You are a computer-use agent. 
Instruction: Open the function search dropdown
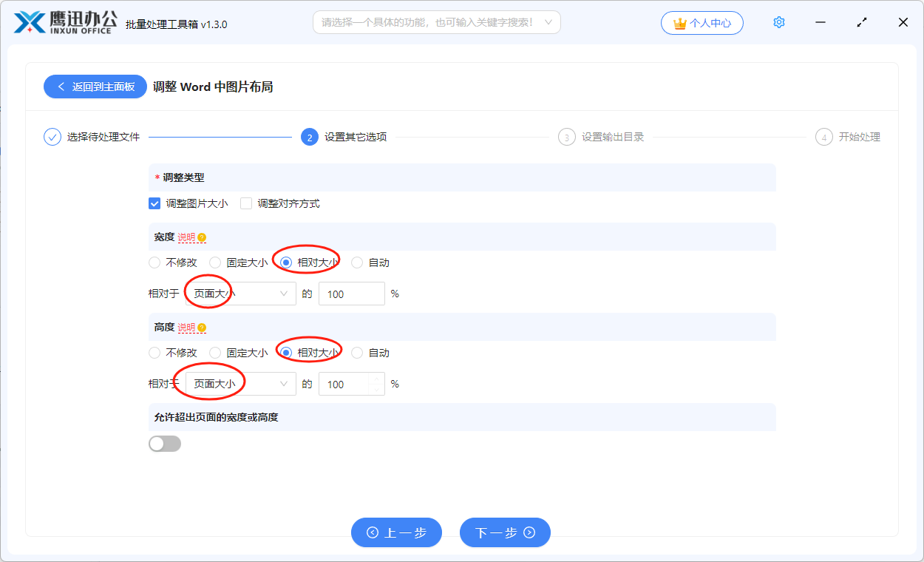[x=437, y=22]
